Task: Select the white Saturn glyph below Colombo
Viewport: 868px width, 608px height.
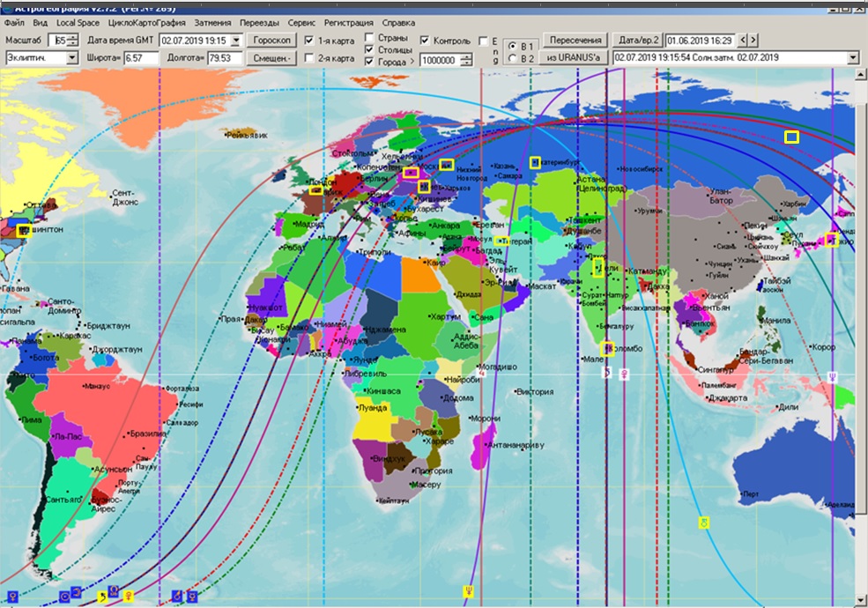Action: (x=607, y=374)
